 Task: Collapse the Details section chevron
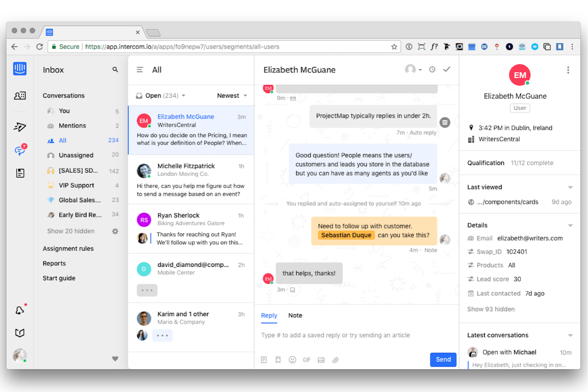(x=571, y=225)
